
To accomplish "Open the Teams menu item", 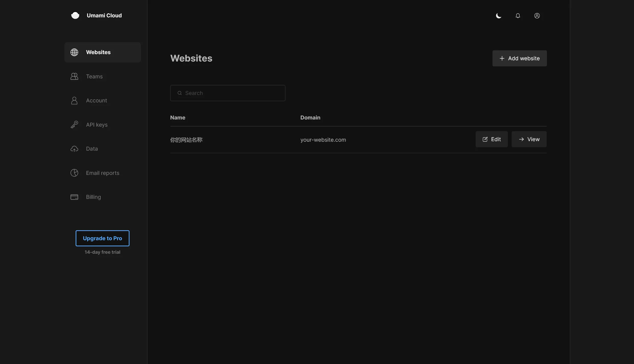I will [x=94, y=76].
